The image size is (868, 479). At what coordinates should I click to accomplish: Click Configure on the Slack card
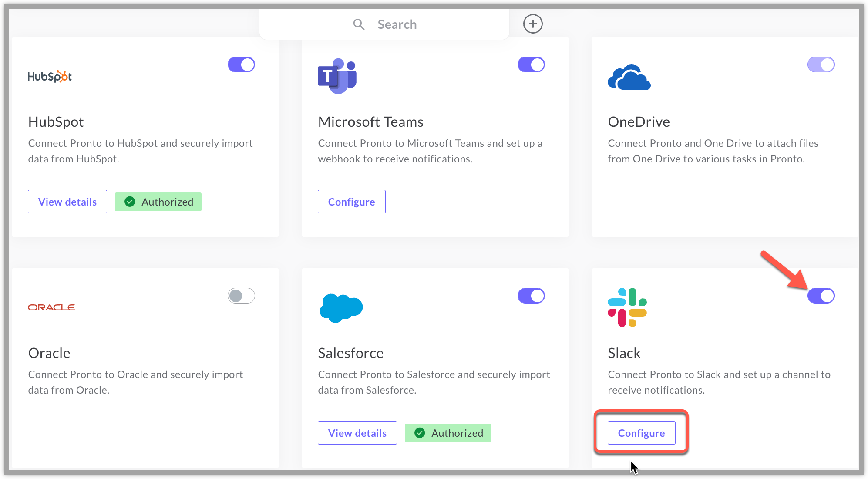click(x=642, y=433)
